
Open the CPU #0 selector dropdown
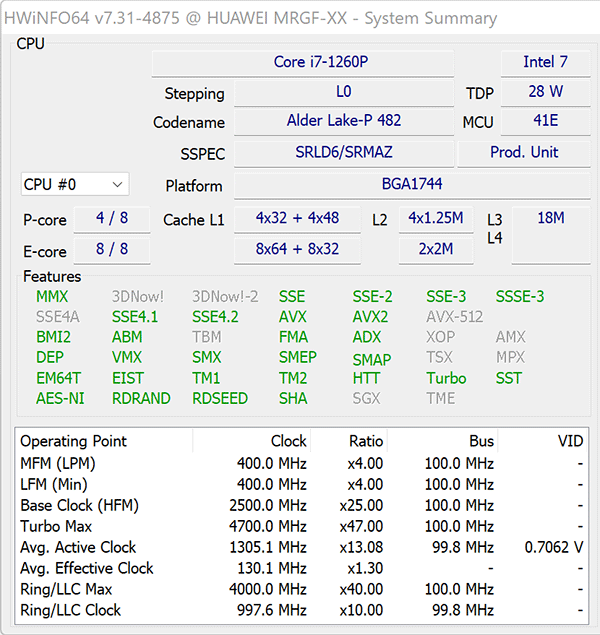(x=76, y=184)
